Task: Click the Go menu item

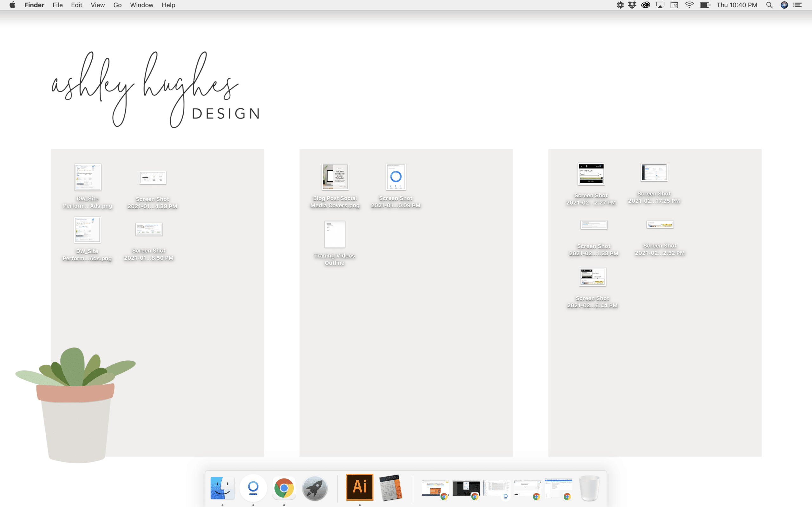Action: click(117, 5)
